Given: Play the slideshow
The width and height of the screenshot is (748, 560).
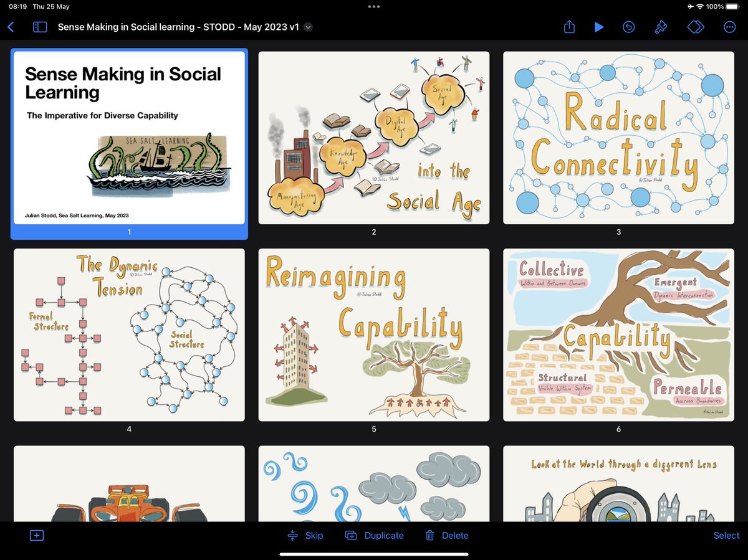Looking at the screenshot, I should pos(599,27).
